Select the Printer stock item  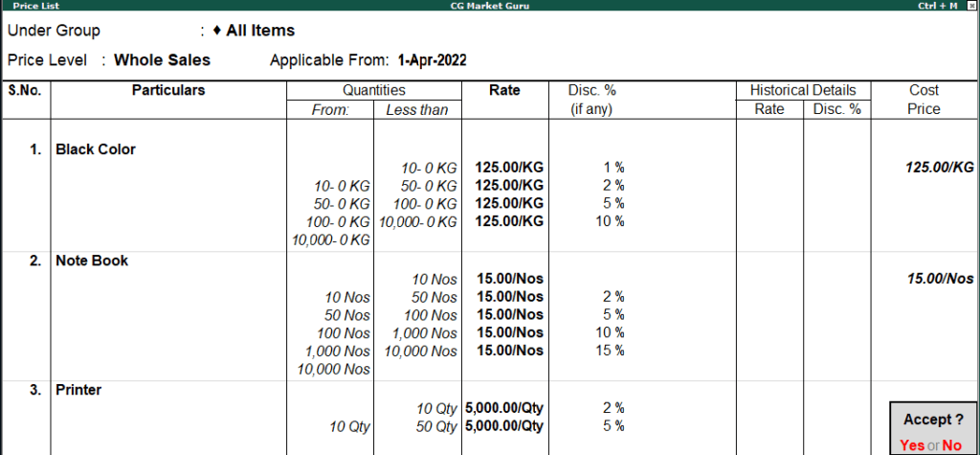click(78, 390)
